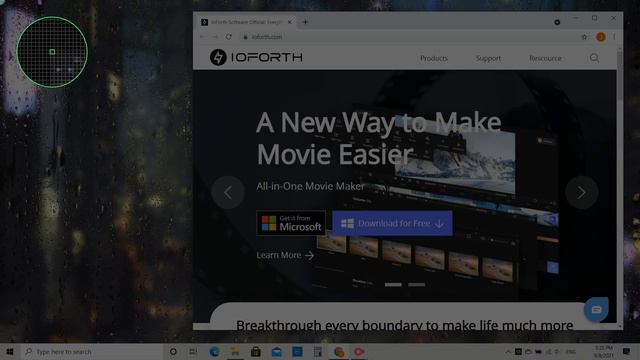The width and height of the screenshot is (640, 360).
Task: Open the browser three-dot menu
Action: tap(614, 37)
